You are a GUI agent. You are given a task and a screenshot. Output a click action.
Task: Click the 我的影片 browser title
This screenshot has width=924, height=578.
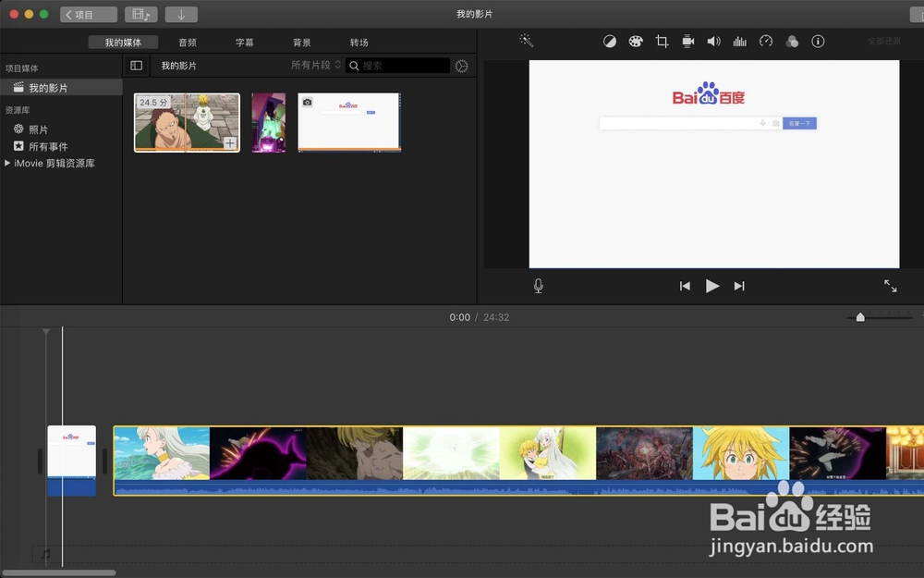point(178,66)
